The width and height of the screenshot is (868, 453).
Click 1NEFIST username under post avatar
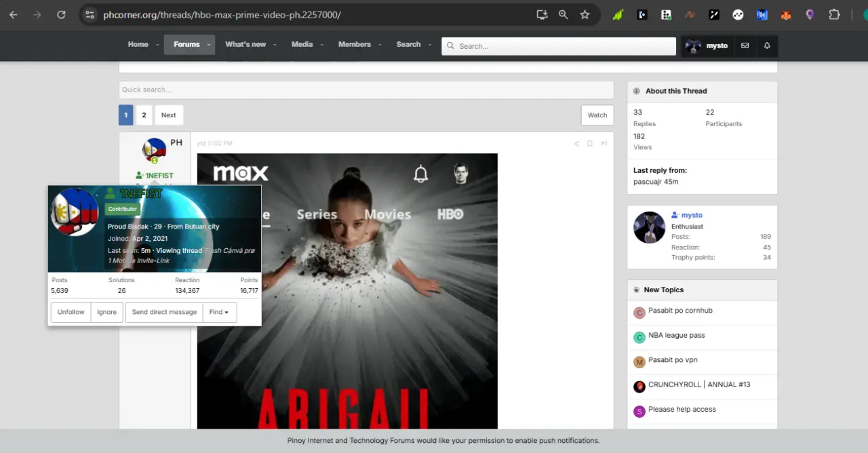[x=159, y=176]
